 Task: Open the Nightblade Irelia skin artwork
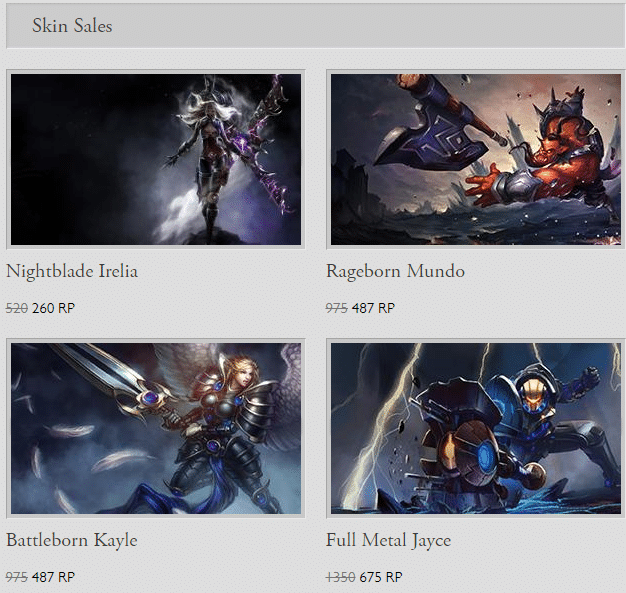coord(156,159)
